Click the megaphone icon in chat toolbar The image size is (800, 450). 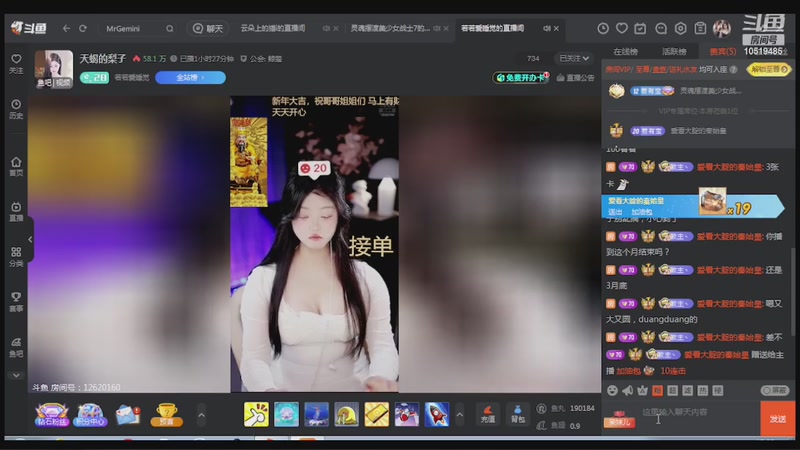[627, 390]
